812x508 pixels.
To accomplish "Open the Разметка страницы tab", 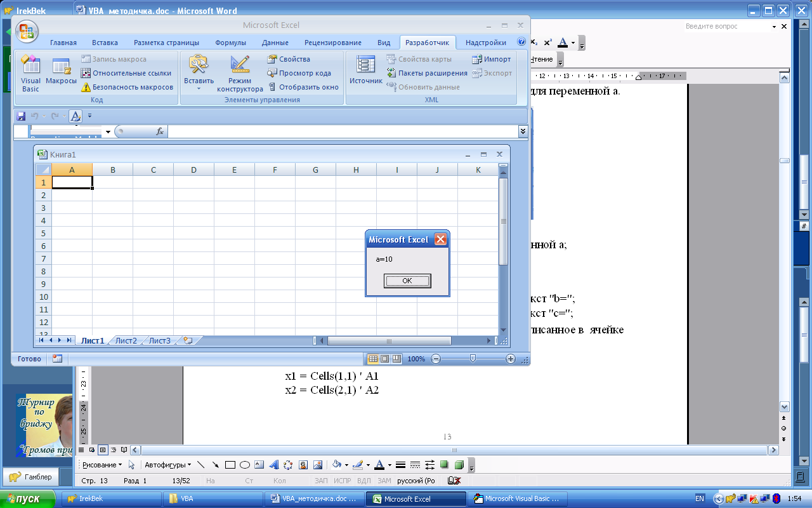I will pos(166,43).
